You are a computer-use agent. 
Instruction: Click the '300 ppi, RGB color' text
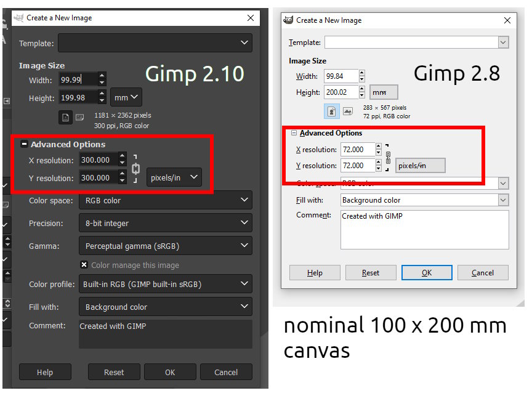coord(121,126)
